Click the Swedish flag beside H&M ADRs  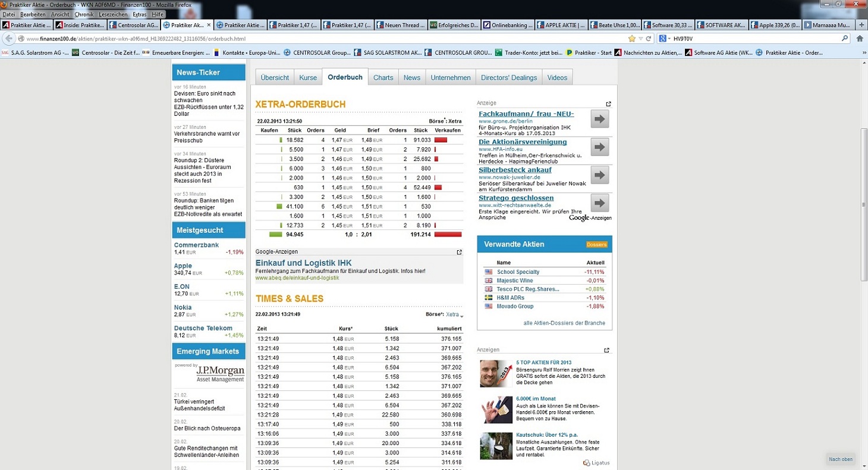[x=489, y=298]
